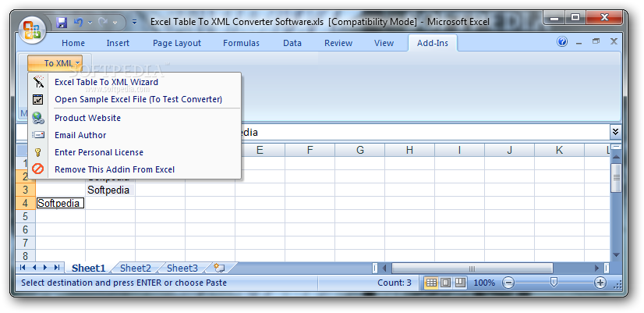Select the Add-Ins tab
Screen dimensions: 644x313
[433, 43]
